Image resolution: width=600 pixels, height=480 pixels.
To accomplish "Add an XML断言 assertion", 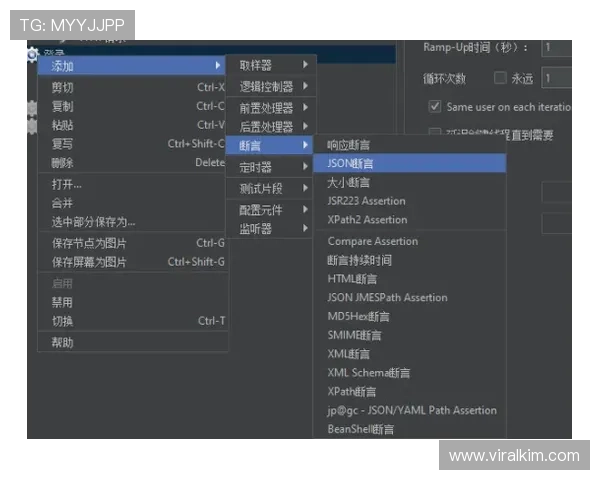I will pos(410,354).
